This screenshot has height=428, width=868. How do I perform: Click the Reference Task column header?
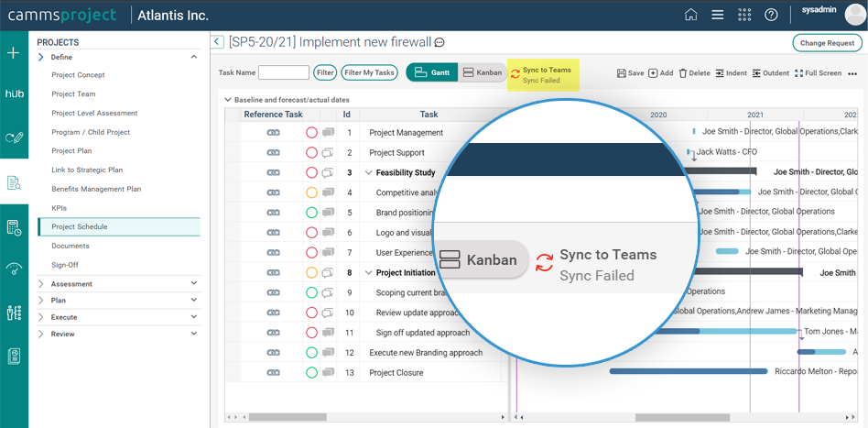[274, 115]
